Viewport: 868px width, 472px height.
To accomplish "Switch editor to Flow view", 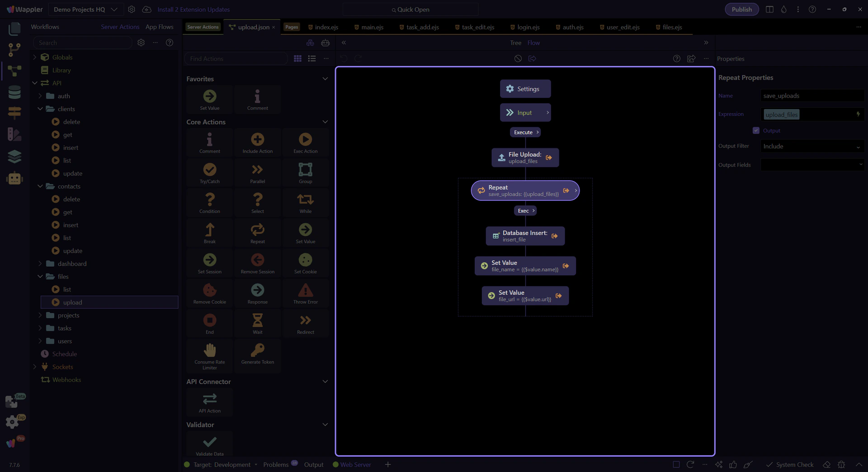I will tap(533, 43).
